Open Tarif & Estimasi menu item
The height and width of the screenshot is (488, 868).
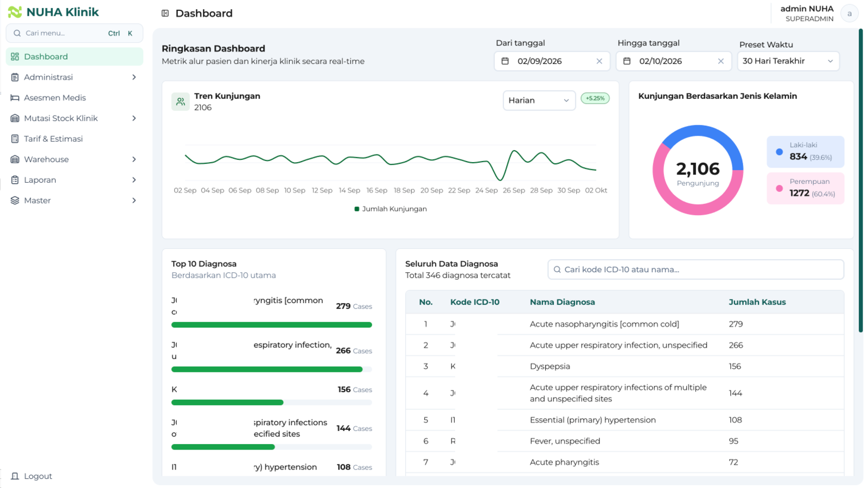pos(74,139)
